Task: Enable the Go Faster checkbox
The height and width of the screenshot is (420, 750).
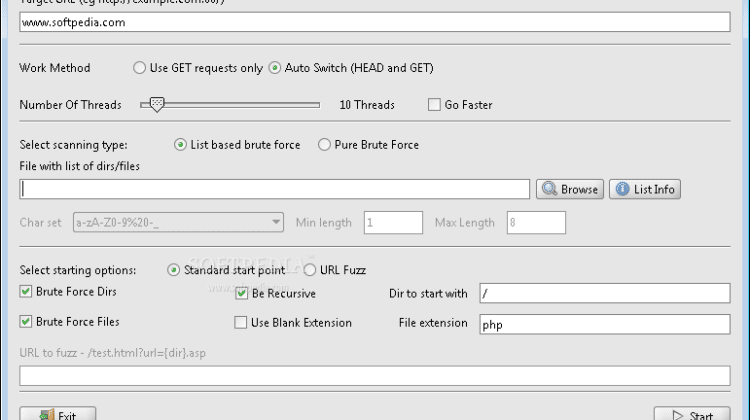Action: coord(434,105)
